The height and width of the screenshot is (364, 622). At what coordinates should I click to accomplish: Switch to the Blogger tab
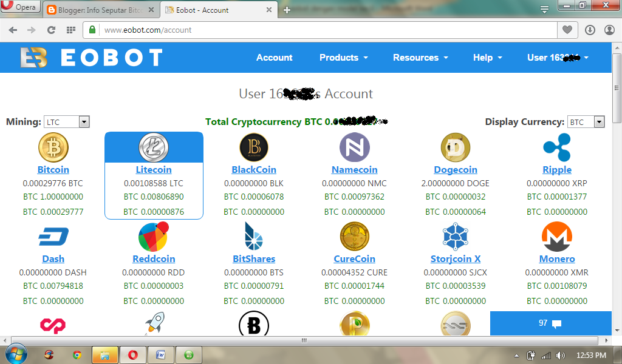(100, 10)
